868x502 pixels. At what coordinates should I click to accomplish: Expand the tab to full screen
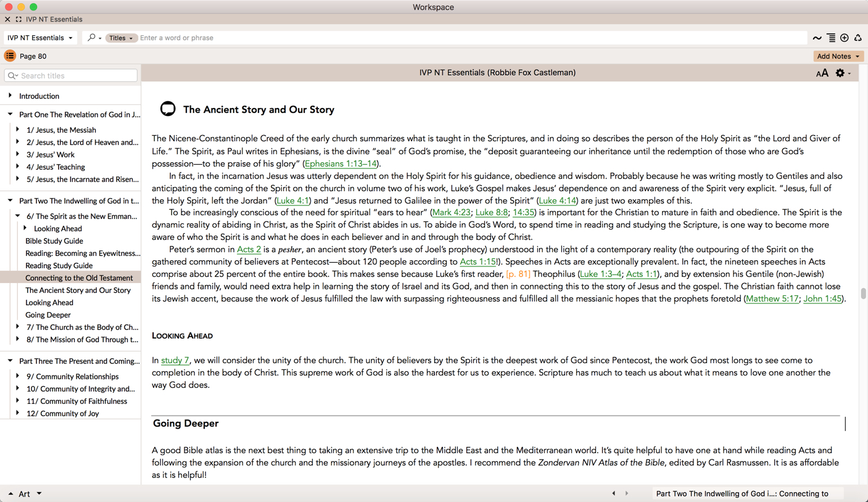pyautogui.click(x=19, y=19)
